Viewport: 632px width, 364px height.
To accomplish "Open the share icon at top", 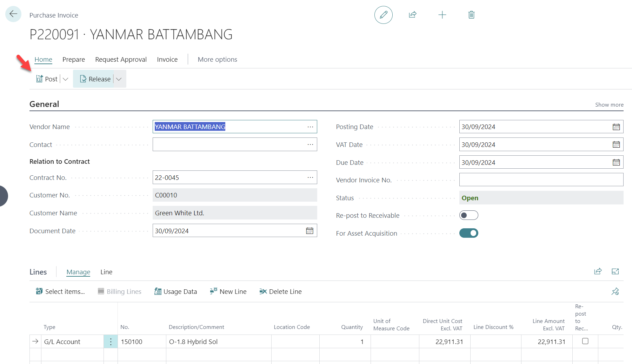I will pyautogui.click(x=413, y=15).
